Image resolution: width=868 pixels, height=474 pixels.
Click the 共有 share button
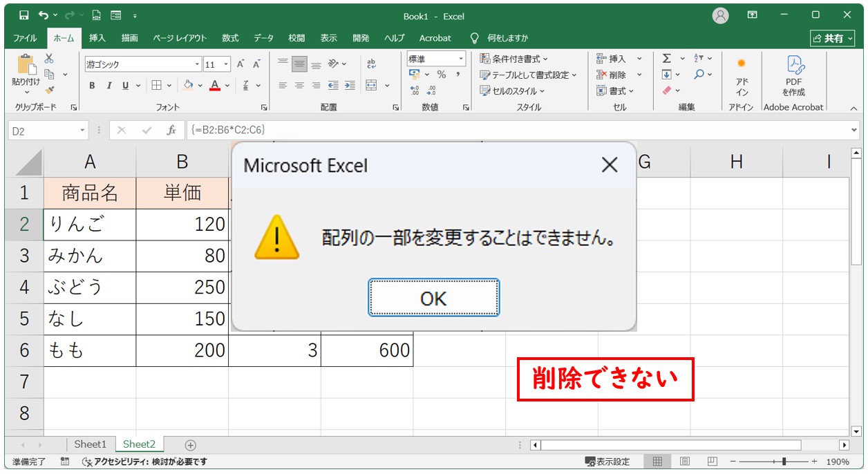click(x=828, y=39)
